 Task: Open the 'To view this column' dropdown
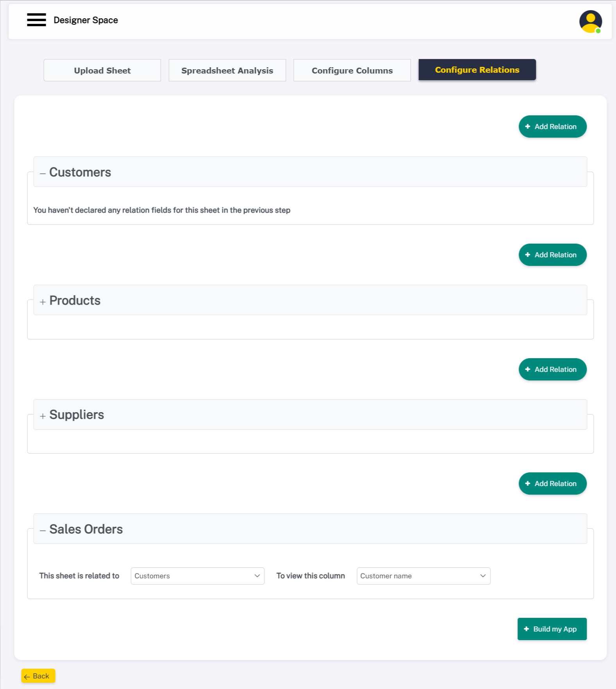423,576
